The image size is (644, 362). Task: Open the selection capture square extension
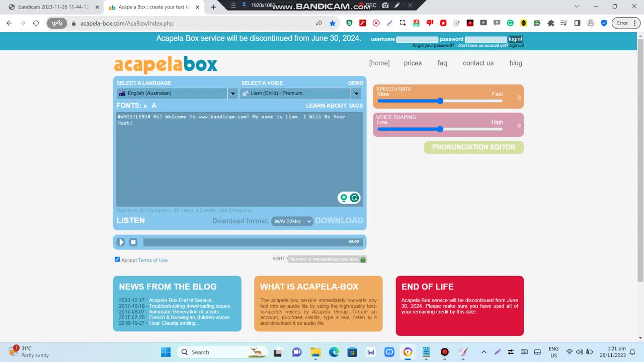pyautogui.click(x=403, y=23)
